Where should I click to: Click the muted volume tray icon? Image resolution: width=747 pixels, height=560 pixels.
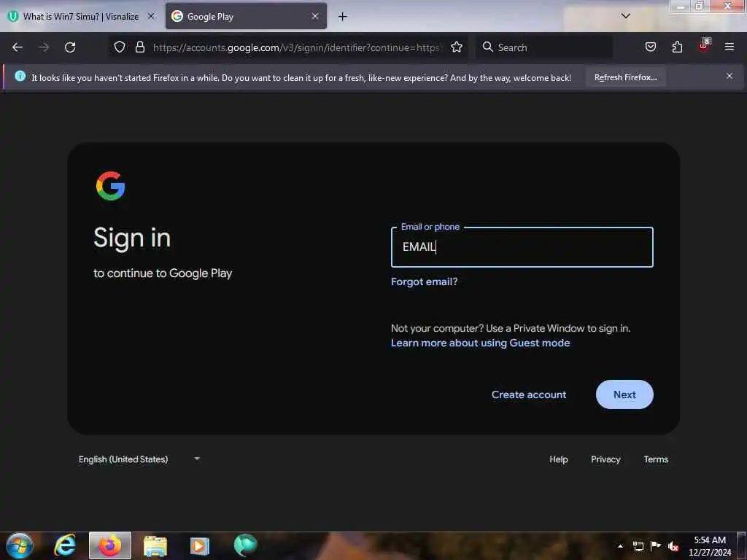click(673, 546)
